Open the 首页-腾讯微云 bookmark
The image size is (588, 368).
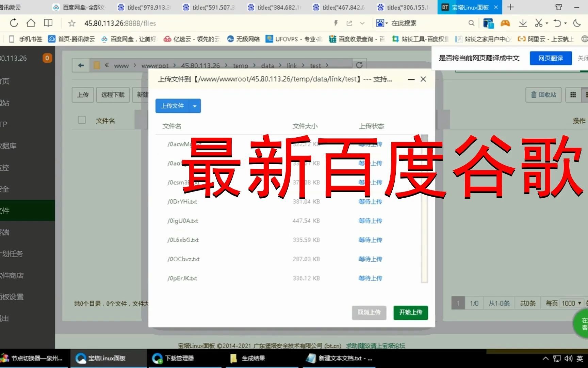point(72,39)
